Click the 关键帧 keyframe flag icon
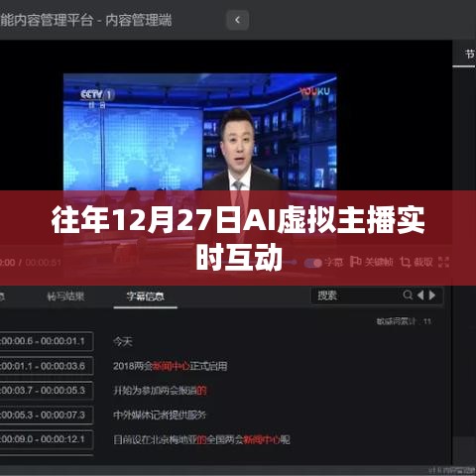Image resolution: width=476 pixels, height=476 pixels. point(355,262)
